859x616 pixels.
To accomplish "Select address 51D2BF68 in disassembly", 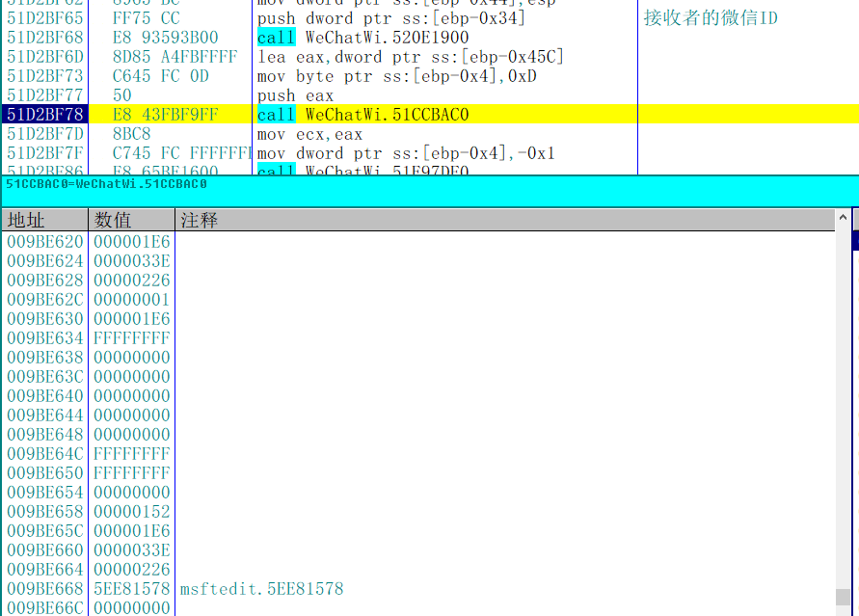I will click(45, 38).
